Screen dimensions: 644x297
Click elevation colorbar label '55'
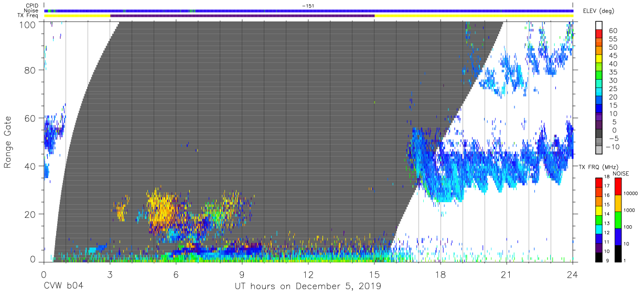pyautogui.click(x=612, y=39)
